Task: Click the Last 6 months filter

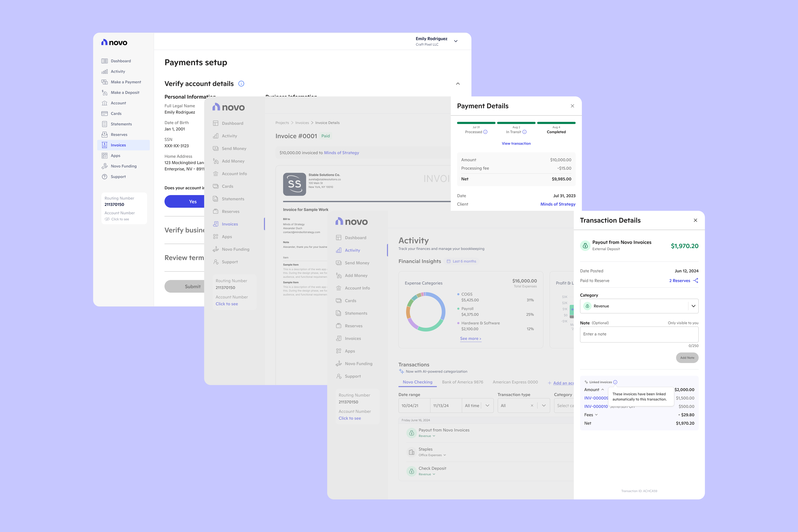Action: 462,261
